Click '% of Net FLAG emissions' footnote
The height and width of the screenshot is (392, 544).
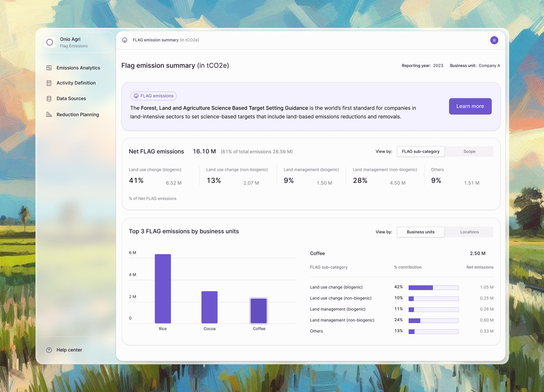[153, 199]
